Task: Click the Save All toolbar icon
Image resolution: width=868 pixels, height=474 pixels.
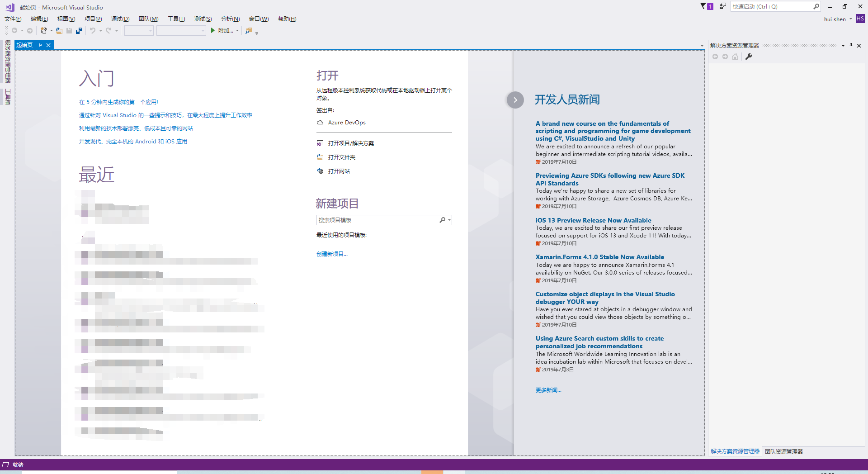Action: pos(79,31)
